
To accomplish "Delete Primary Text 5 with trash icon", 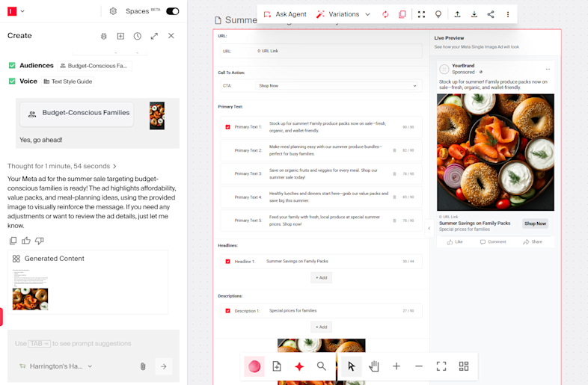I will 394,221.
